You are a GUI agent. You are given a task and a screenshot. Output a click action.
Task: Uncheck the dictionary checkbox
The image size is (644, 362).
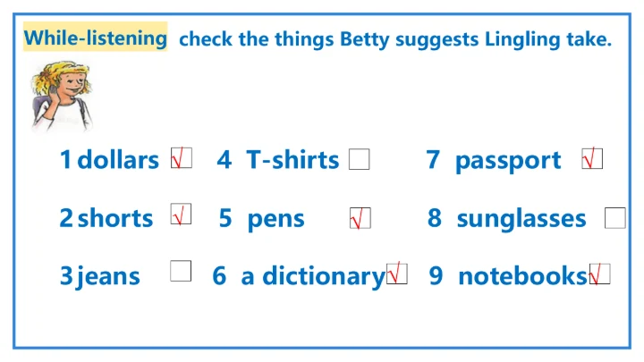point(397,274)
